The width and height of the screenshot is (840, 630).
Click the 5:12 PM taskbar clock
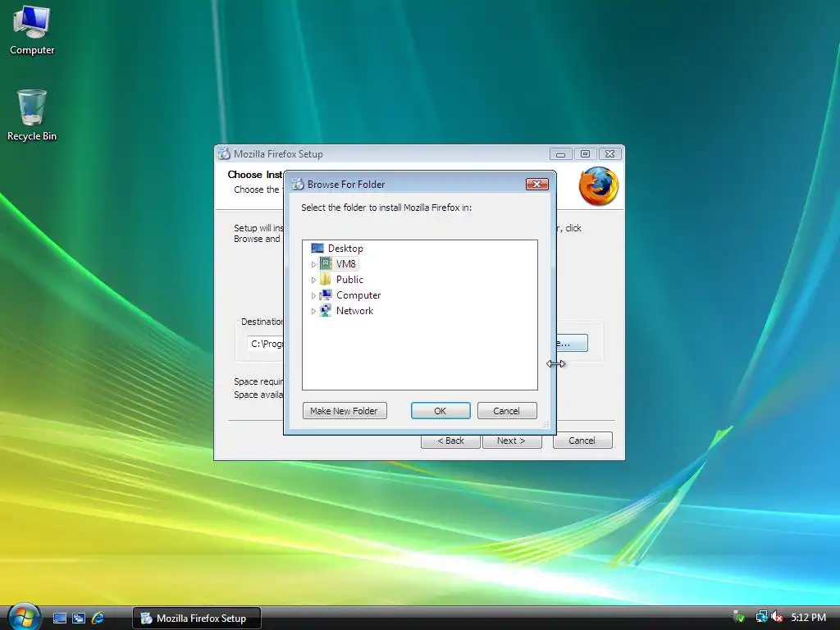click(x=808, y=617)
